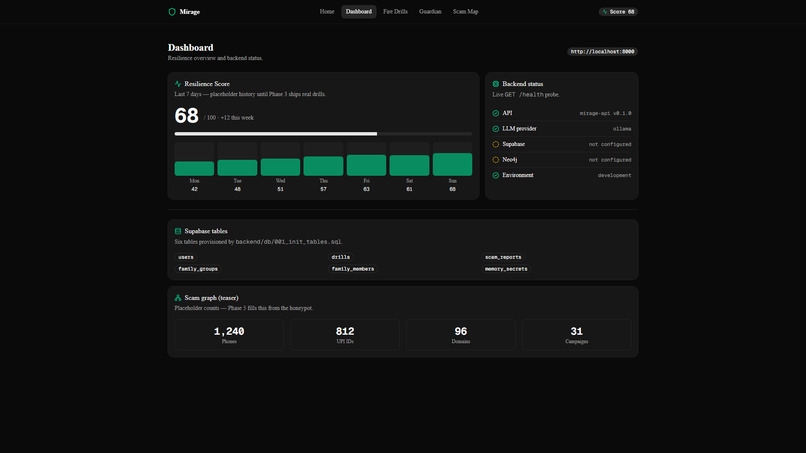Click the pulse icon in Score badge
The width and height of the screenshot is (806, 453).
[x=605, y=11]
